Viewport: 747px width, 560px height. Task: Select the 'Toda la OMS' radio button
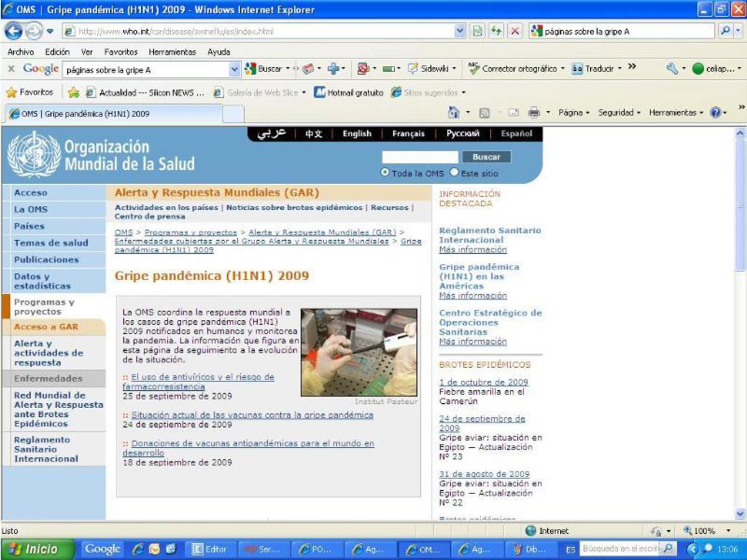click(x=385, y=172)
